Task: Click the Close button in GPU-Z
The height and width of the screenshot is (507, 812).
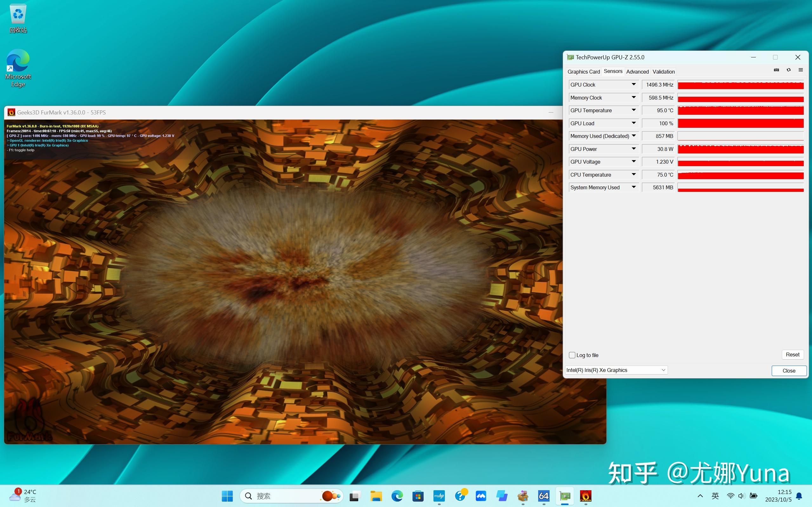Action: 789,371
